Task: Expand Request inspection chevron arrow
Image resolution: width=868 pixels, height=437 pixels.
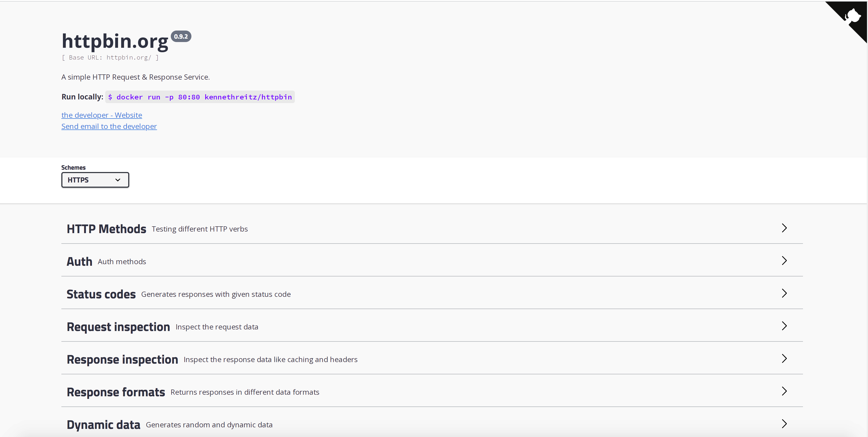Action: [784, 326]
